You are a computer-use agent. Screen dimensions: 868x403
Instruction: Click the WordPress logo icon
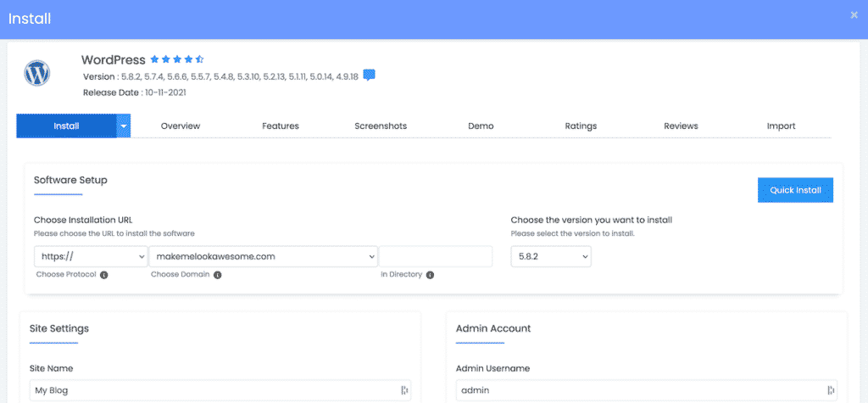point(37,73)
